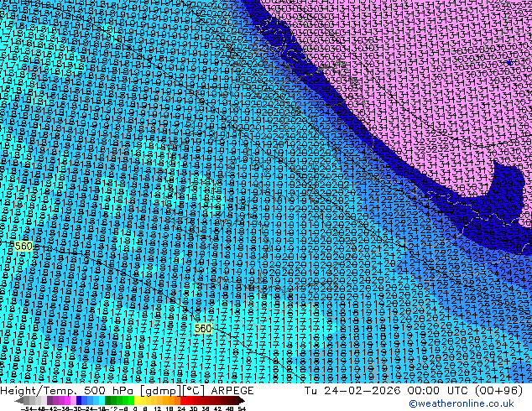532x411 pixels.
Task: Click the 560 contour label near left edge
Action: (23, 247)
